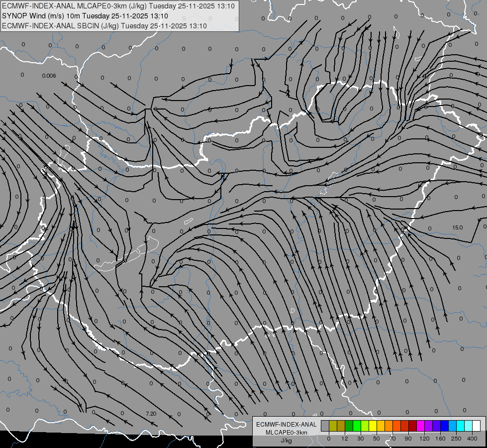Click the gray legend color swatch
This screenshot has width=487, height=448.
pyautogui.click(x=325, y=426)
